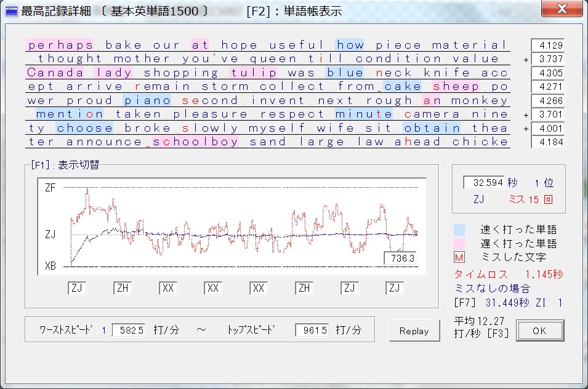Select the top speed 961.5 field
Viewport: 588px width, 389px height.
[313, 331]
